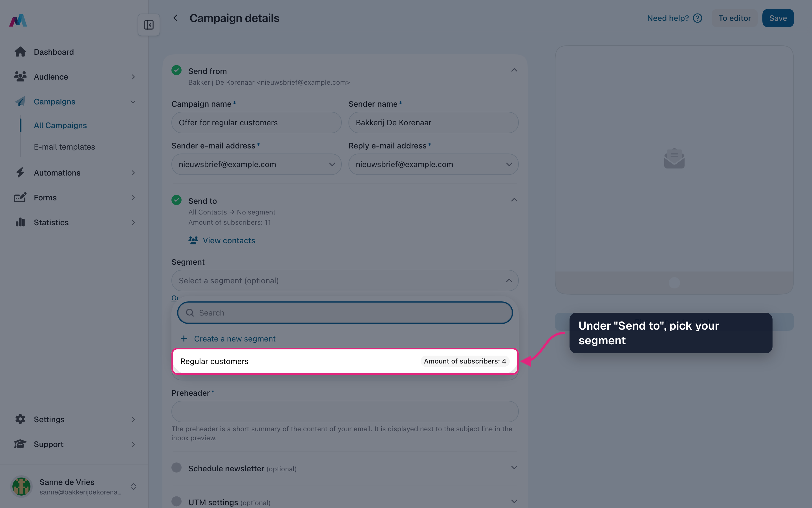
Task: Close the Select a segment dropdown
Action: 345,281
